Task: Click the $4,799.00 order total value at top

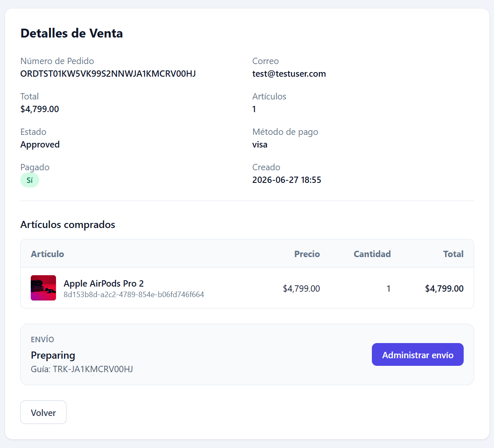Action: [x=40, y=109]
